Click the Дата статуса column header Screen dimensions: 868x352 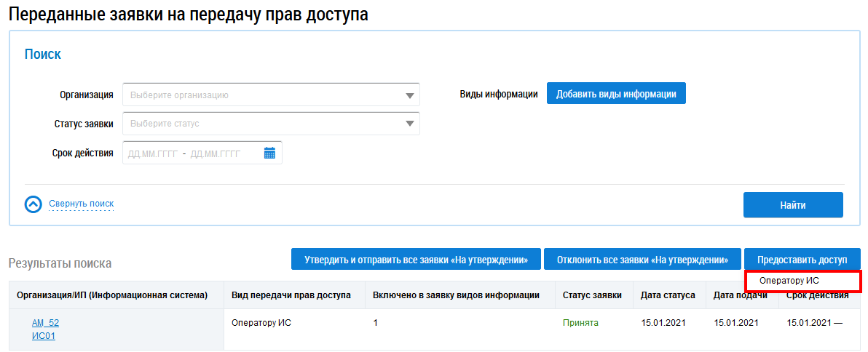coord(668,295)
